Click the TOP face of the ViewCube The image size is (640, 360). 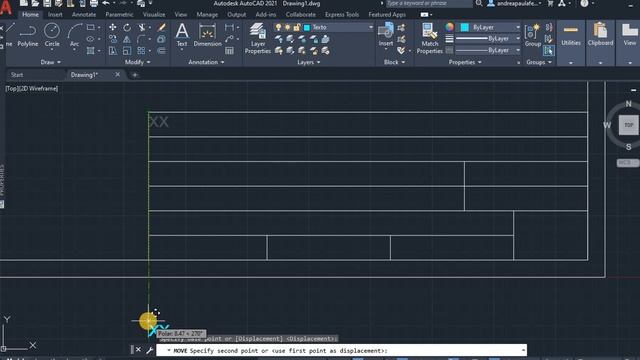click(629, 125)
